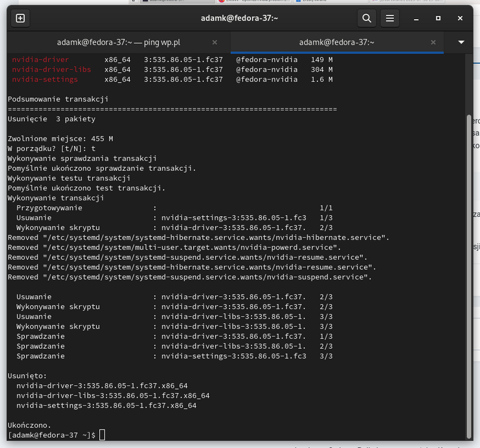The height and width of the screenshot is (448, 480).
Task: Close the terminal window
Action: coord(460,19)
